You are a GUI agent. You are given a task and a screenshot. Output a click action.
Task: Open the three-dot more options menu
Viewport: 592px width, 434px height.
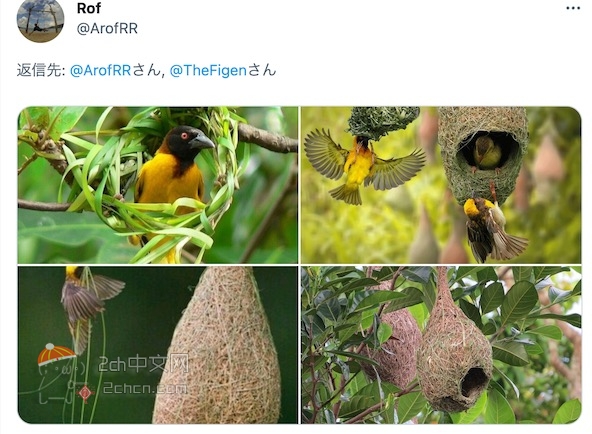(573, 8)
